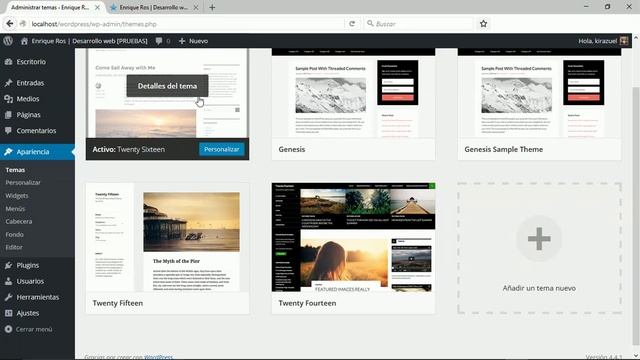Collapse sidebar with Cerrar menú arrow icon
This screenshot has height=360, width=640.
tap(8, 329)
